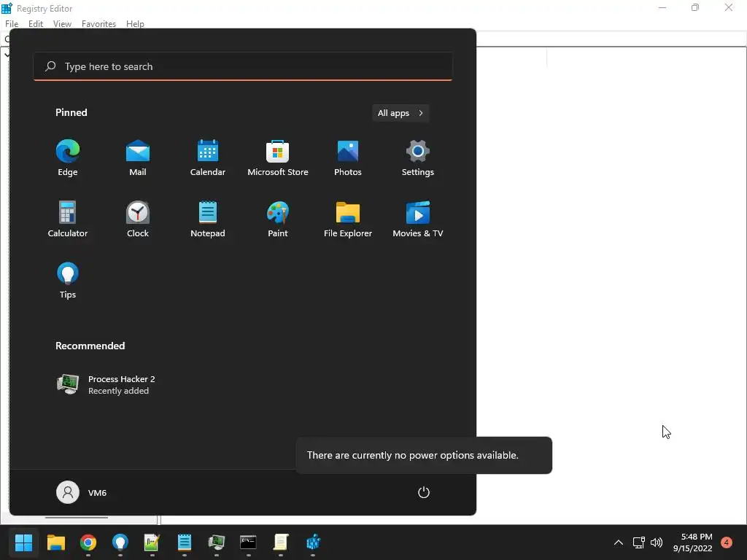Open the Calendar app
Screen dimensions: 747x560
pyautogui.click(x=208, y=158)
